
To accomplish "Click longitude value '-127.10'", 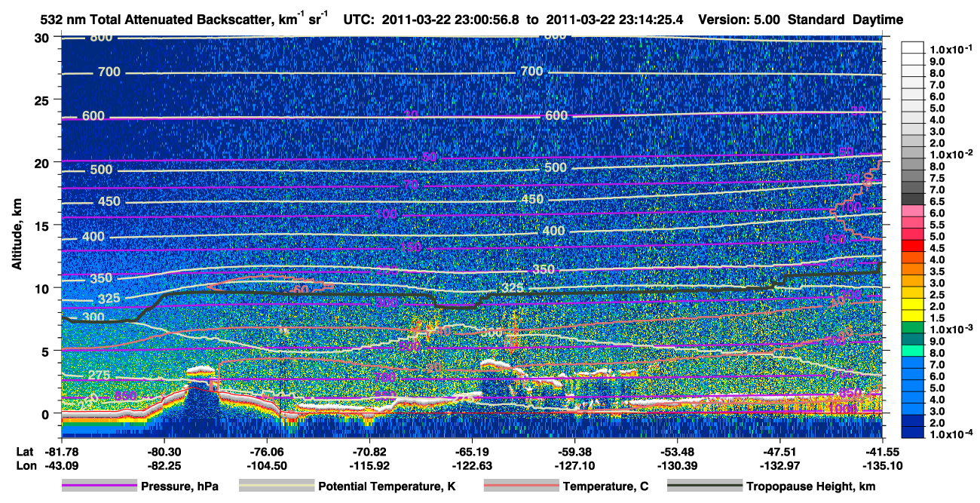I will [574, 466].
